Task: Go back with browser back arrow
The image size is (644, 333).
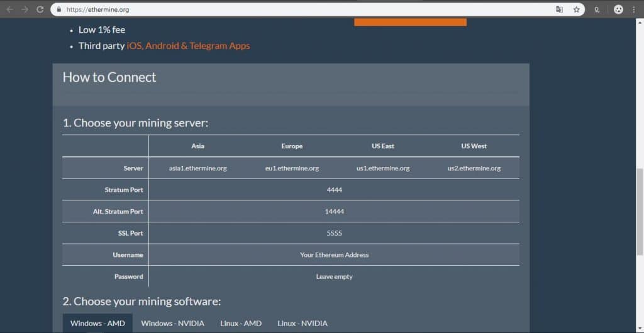Action: [10, 9]
